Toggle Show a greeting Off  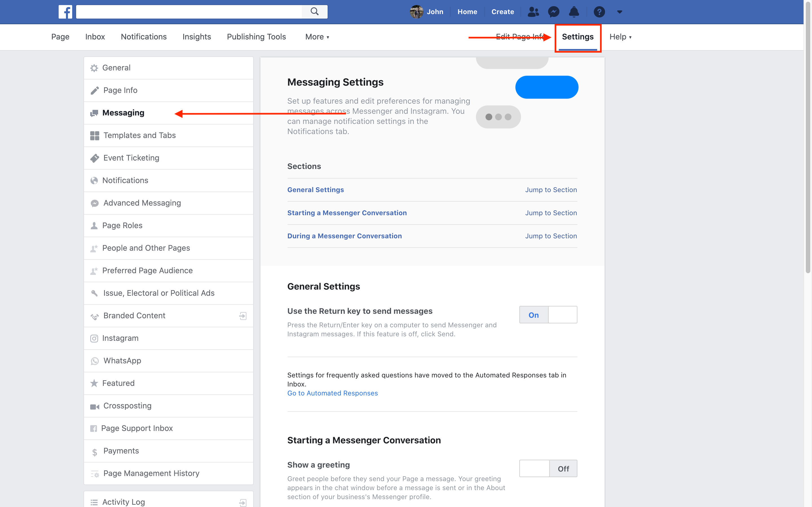562,468
